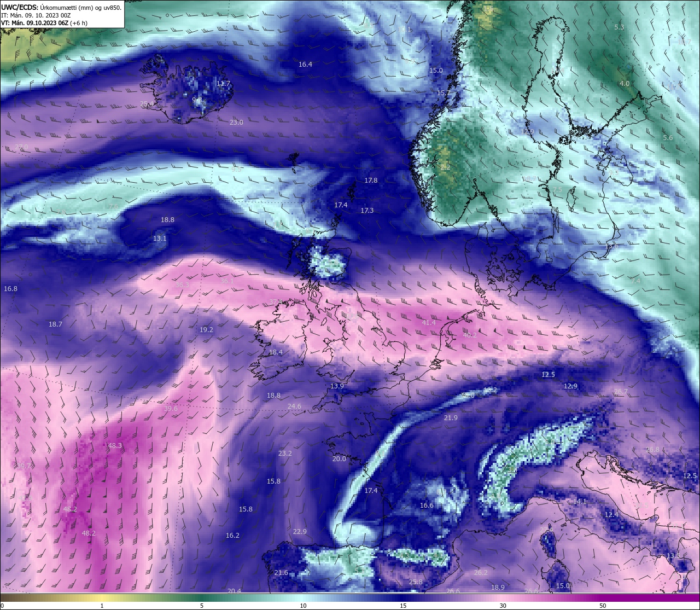Select the 21.6 value over Portugal
The height and width of the screenshot is (610, 700).
click(x=281, y=573)
